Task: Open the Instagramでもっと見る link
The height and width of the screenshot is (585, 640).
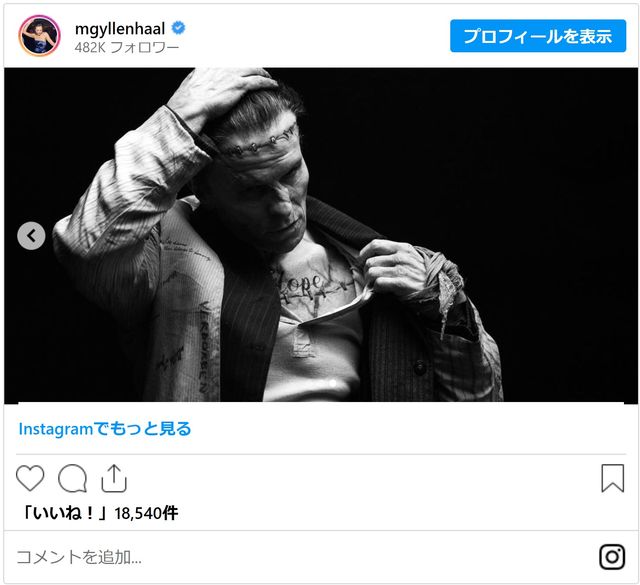Action: point(105,429)
